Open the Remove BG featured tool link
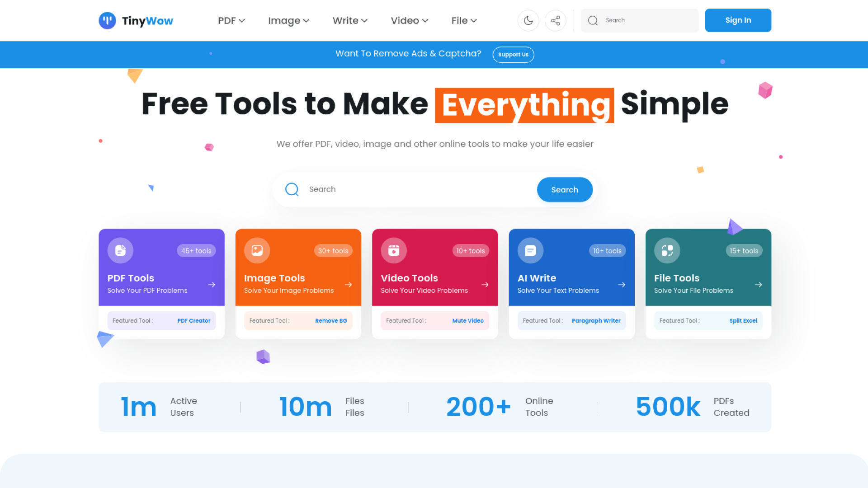This screenshot has height=488, width=868. click(331, 321)
